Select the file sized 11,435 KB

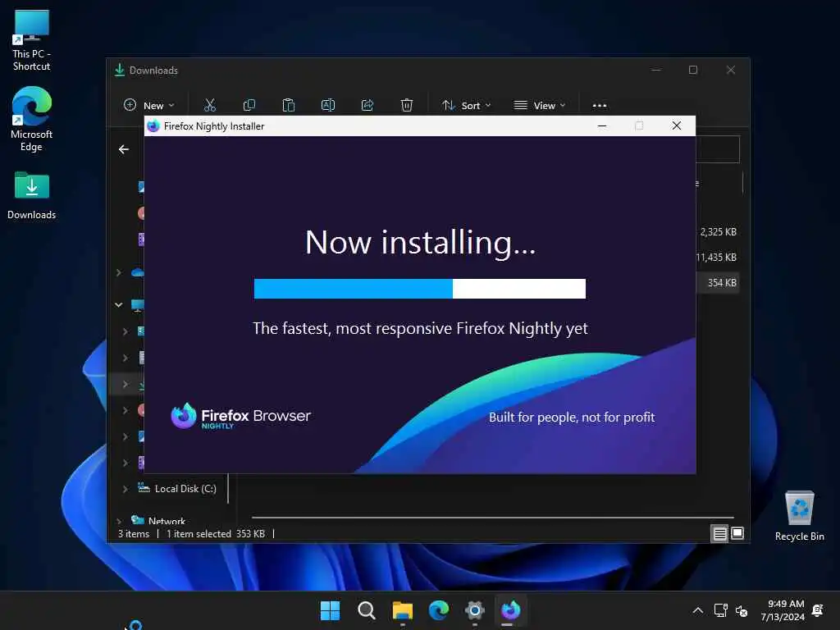click(716, 257)
